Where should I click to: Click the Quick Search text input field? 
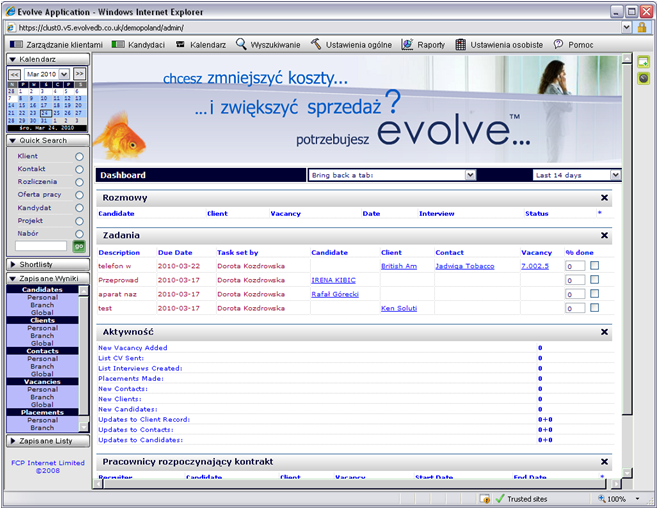(x=41, y=246)
